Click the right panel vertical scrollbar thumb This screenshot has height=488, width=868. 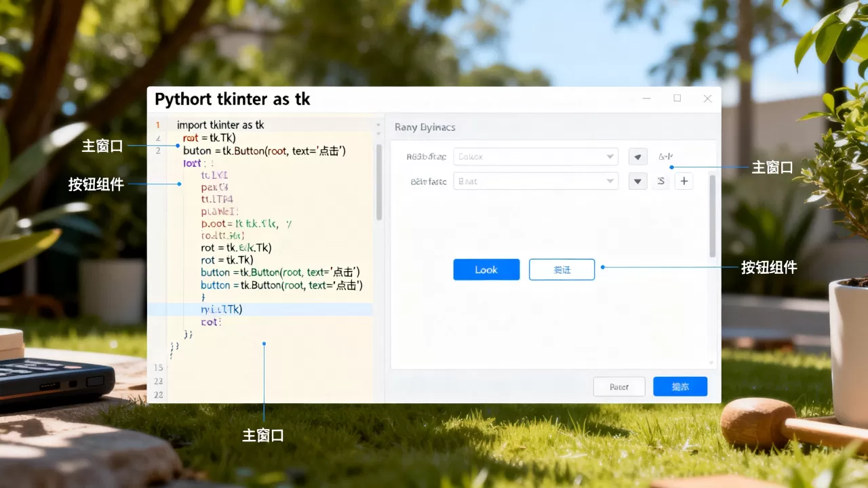[x=712, y=216]
